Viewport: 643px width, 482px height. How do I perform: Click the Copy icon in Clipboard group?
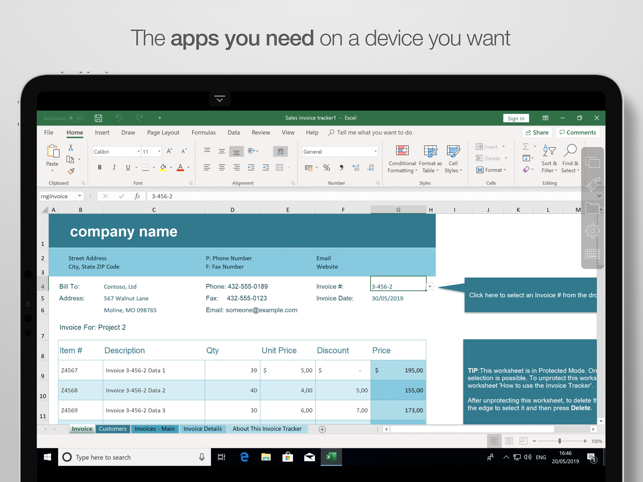(71, 159)
